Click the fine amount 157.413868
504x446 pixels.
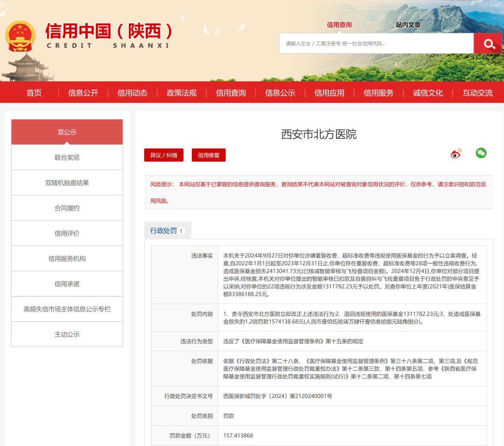[x=238, y=436]
